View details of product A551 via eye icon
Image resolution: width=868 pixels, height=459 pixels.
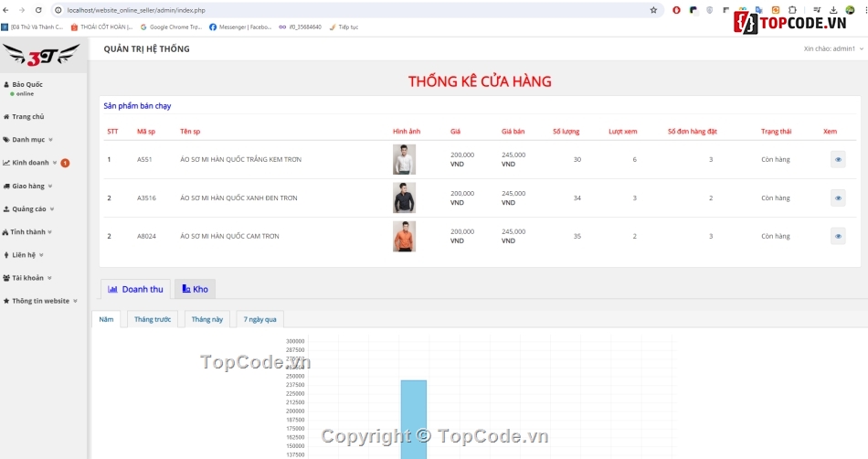(838, 159)
